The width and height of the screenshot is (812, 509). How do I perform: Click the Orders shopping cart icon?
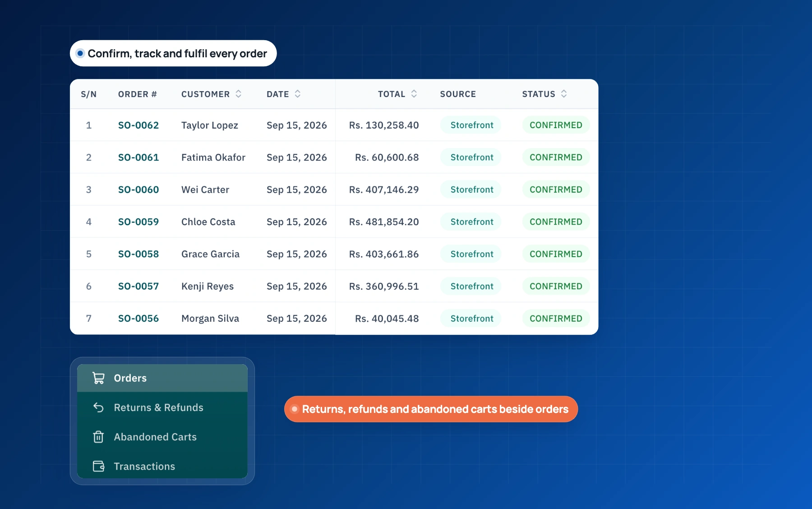[x=98, y=378]
